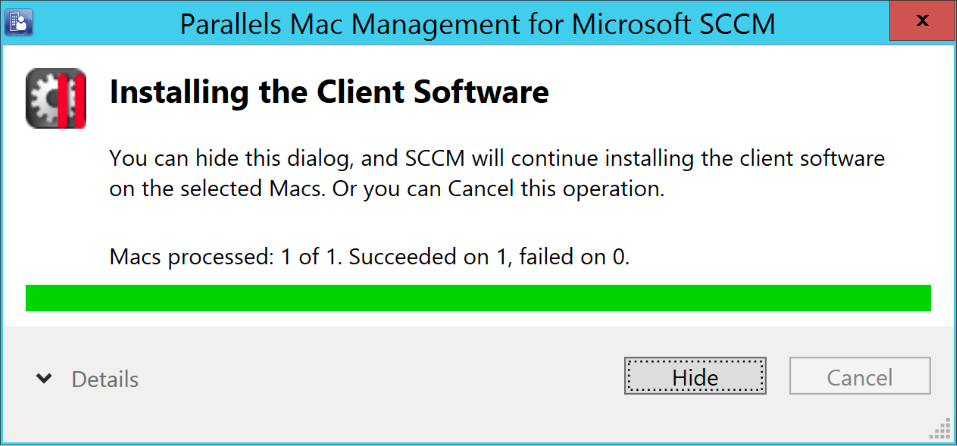
Task: Click the Details label text
Action: [105, 379]
